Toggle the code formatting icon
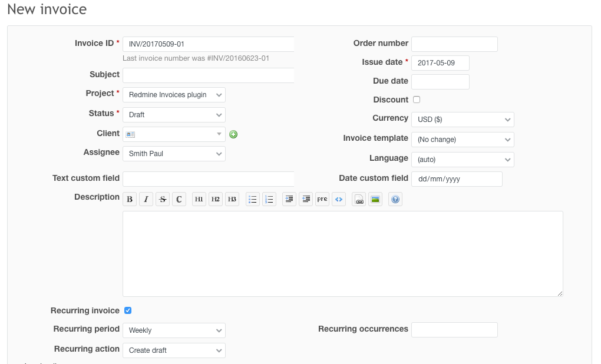This screenshot has width=601, height=364. (338, 198)
